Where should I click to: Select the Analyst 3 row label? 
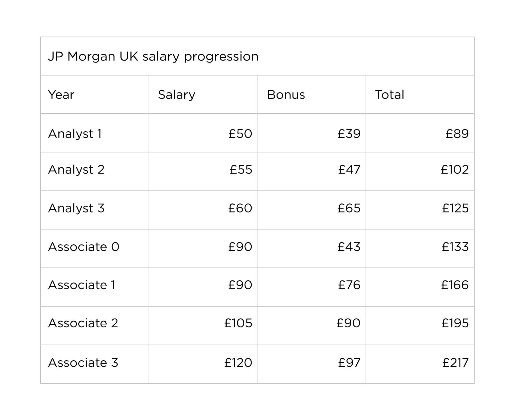pos(76,208)
